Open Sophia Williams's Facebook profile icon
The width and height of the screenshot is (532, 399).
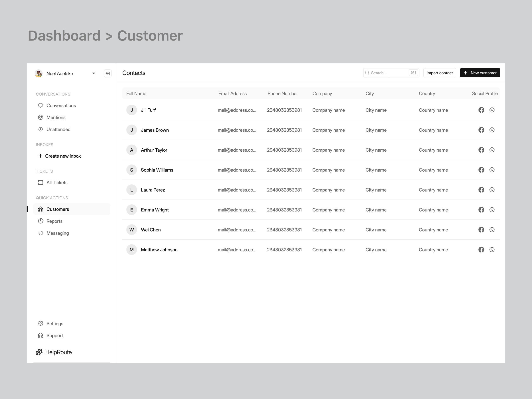[481, 170]
